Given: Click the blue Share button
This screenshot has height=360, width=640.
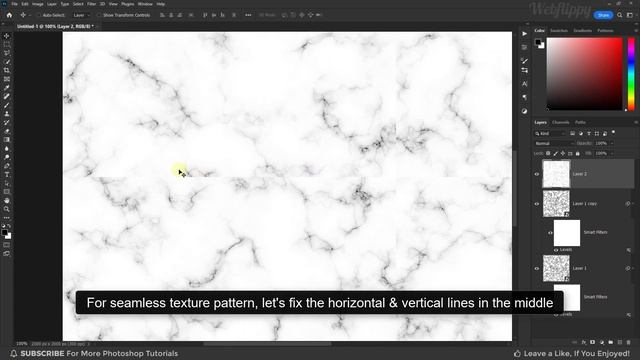Looking at the screenshot, I should (603, 15).
